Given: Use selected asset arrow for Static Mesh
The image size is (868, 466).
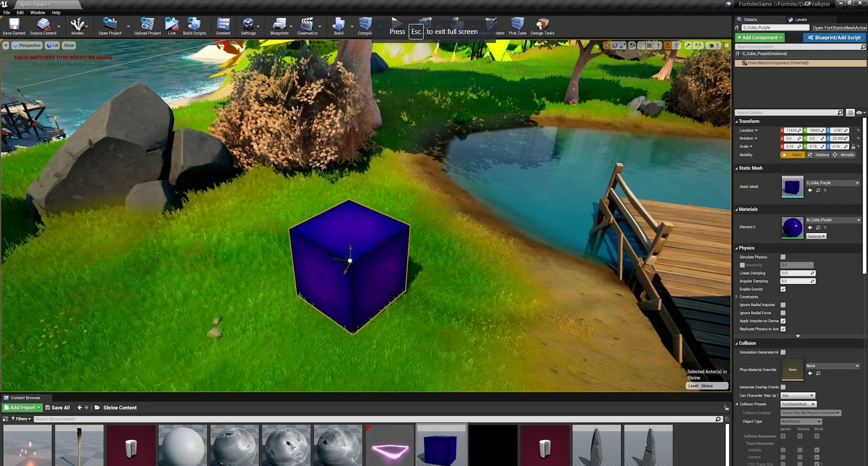Looking at the screenshot, I should (810, 190).
